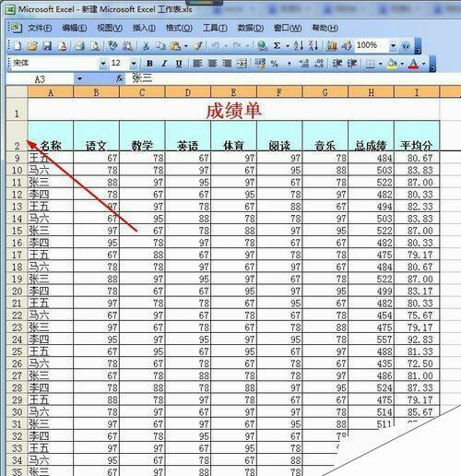Expand the Borders dropdown arrow

tap(381, 64)
